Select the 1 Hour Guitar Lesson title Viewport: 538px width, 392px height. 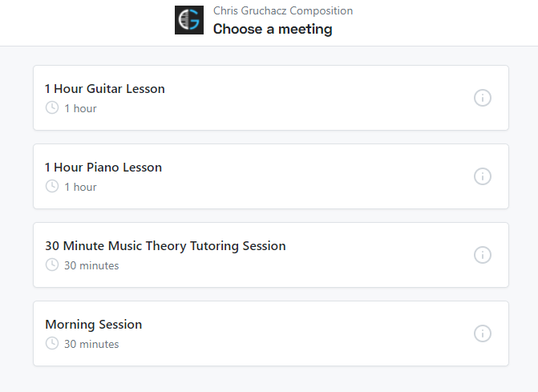click(x=105, y=89)
